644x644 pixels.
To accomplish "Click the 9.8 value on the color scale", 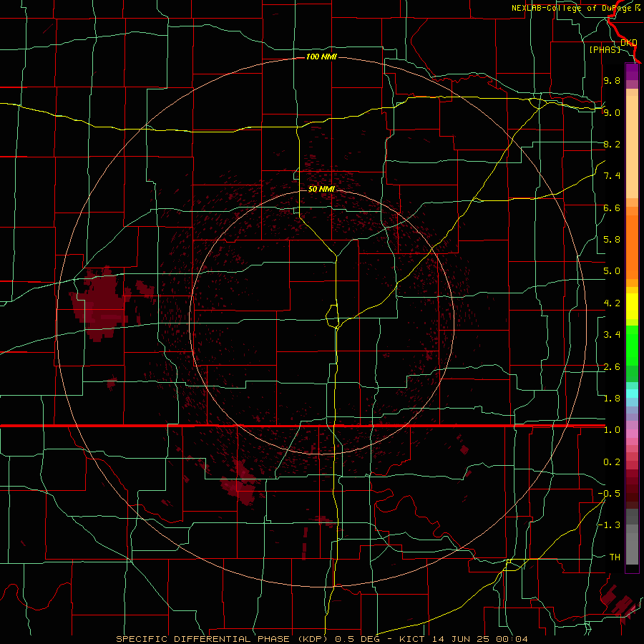I will coord(612,80).
